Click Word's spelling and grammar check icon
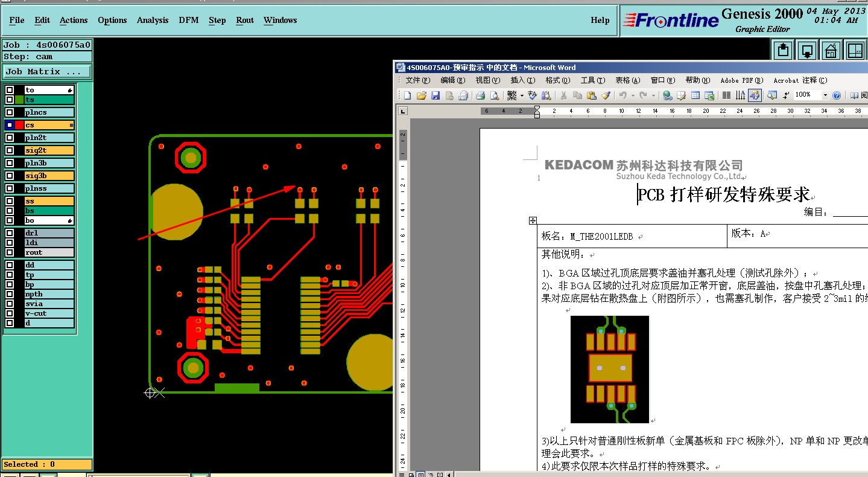This screenshot has height=477, width=868. (532, 95)
